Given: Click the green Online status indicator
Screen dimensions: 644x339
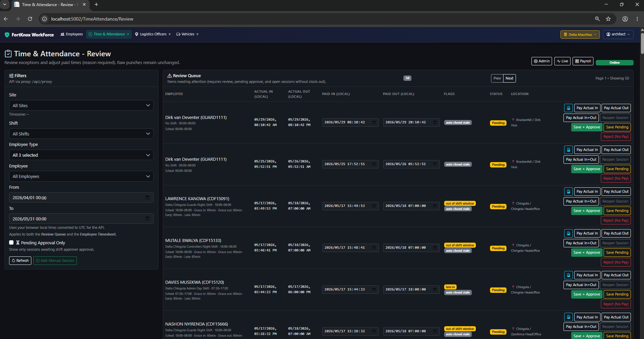Looking at the screenshot, I should tap(614, 63).
